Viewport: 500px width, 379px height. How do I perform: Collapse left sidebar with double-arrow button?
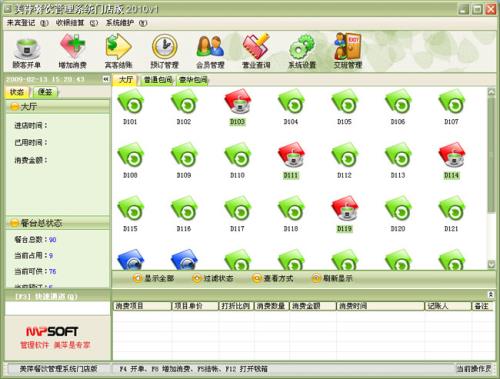pyautogui.click(x=106, y=79)
